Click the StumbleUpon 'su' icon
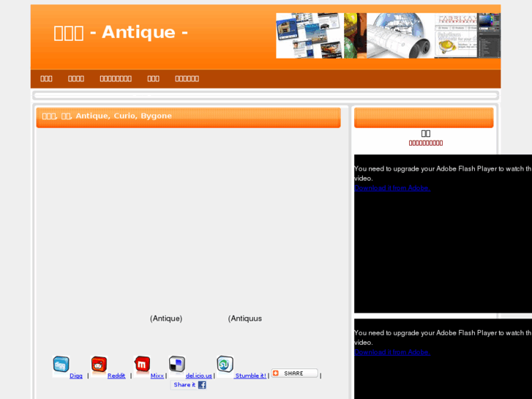The height and width of the screenshot is (399, 532). click(x=225, y=365)
